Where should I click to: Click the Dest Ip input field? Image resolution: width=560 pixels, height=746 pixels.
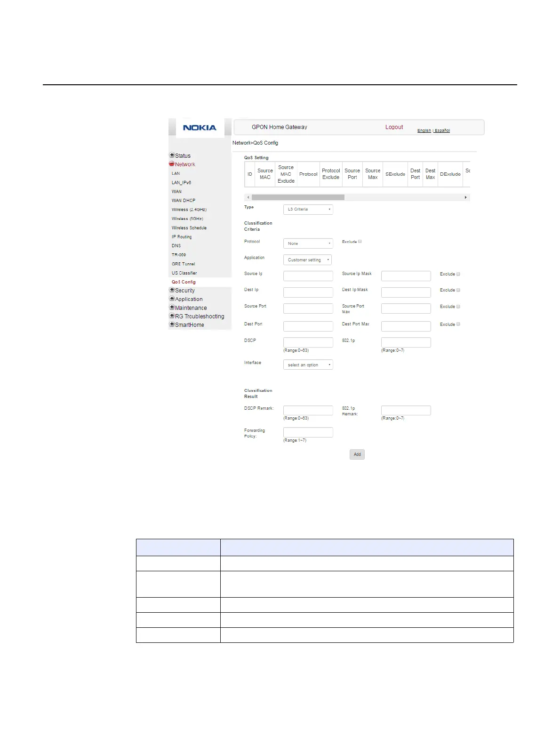point(308,292)
